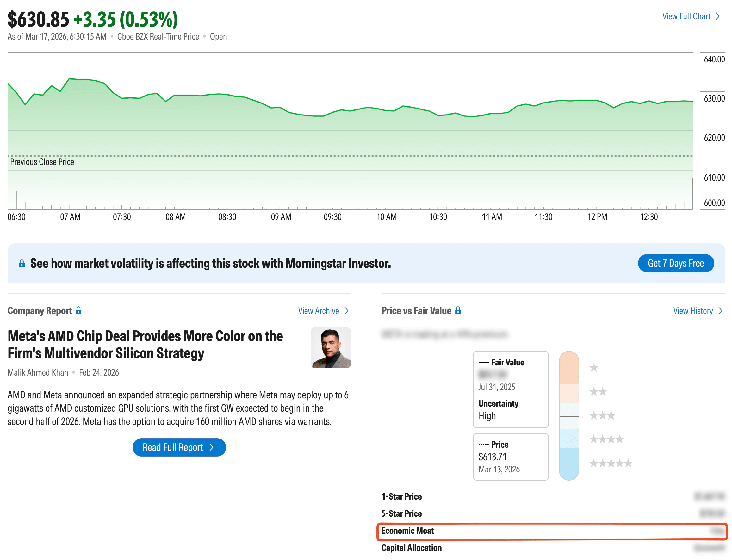This screenshot has width=732, height=560.
Task: Click analyst Malik Ahmed Khan photo
Action: [x=331, y=348]
